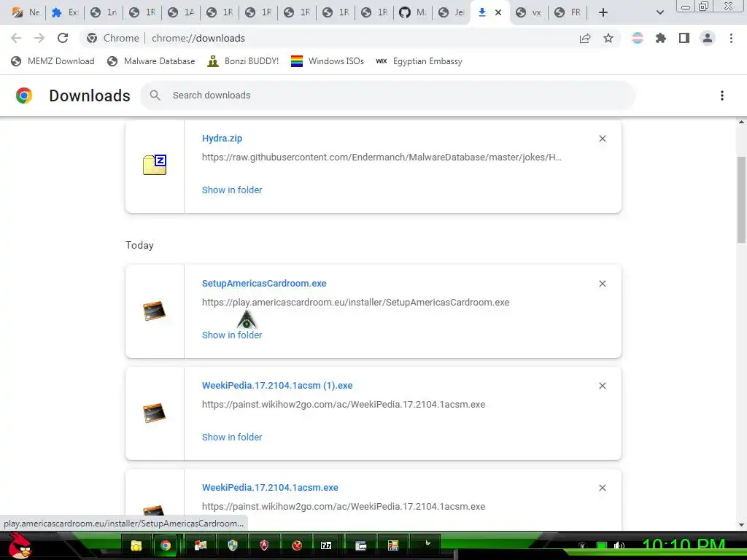Click the red X circle taskbar icon

point(297,545)
